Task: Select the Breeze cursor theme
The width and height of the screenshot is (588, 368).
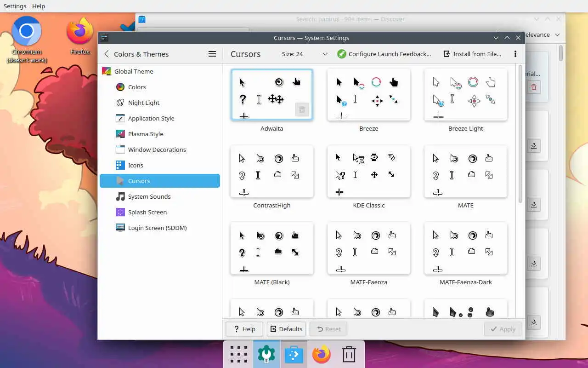Action: 369,95
